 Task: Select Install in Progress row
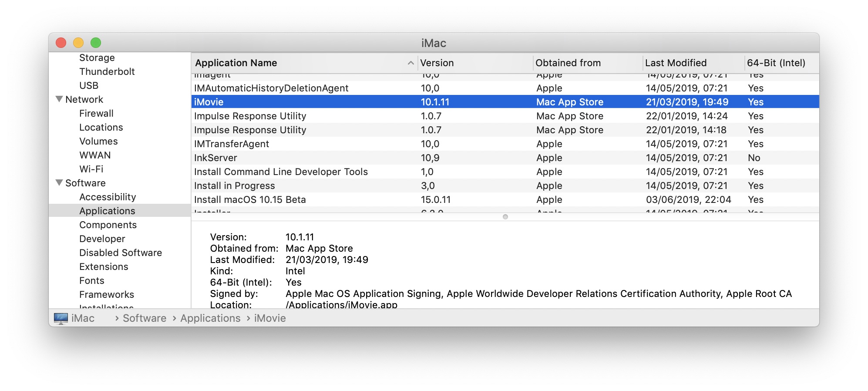(x=505, y=185)
